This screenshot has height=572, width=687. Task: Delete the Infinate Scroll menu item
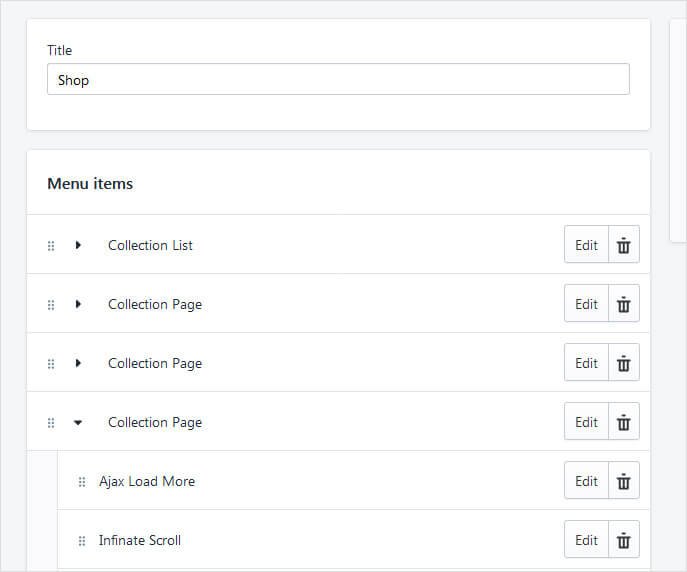(624, 540)
